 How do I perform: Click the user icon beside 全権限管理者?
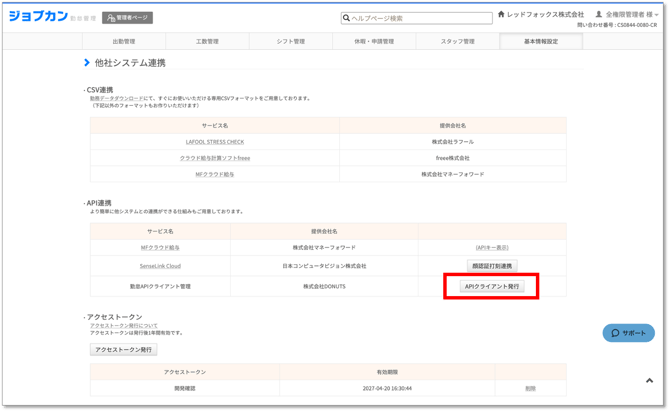click(x=599, y=15)
